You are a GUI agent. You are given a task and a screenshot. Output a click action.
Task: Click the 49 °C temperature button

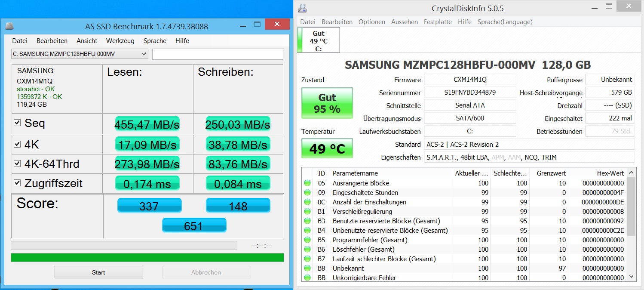(327, 148)
